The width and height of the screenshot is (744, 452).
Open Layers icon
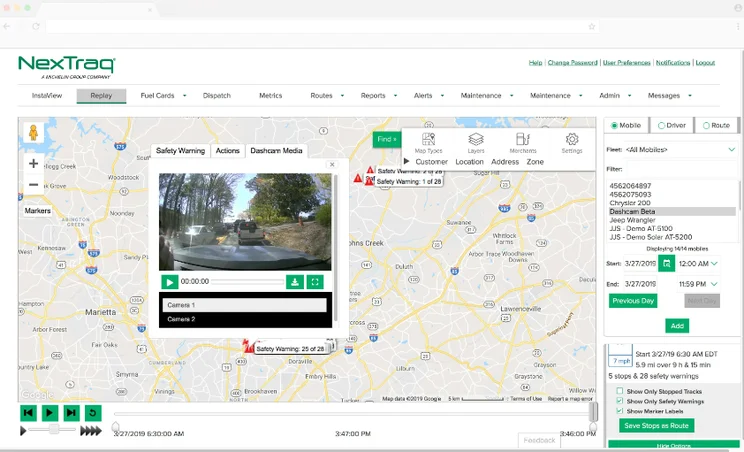tap(475, 139)
